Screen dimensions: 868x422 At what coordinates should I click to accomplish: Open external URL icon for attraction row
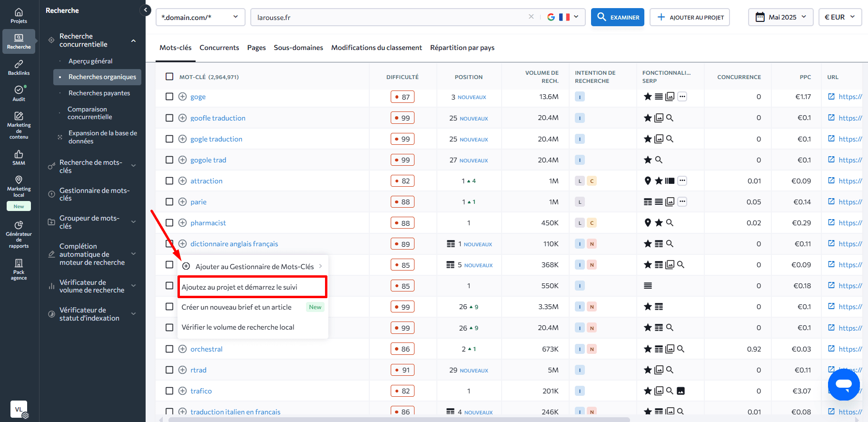click(x=831, y=181)
